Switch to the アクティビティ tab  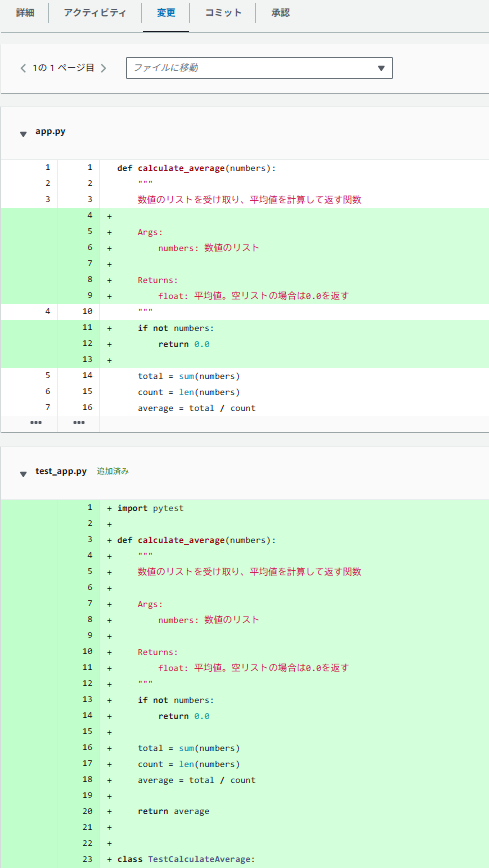click(x=95, y=13)
